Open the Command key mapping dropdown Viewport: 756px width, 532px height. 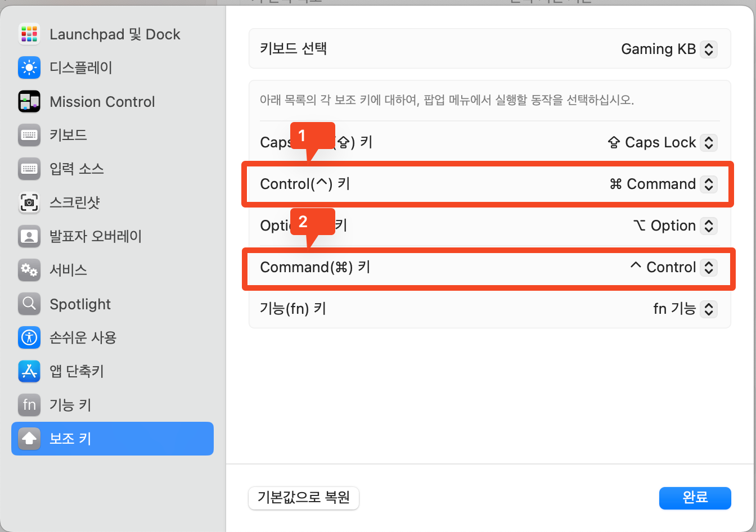(709, 267)
